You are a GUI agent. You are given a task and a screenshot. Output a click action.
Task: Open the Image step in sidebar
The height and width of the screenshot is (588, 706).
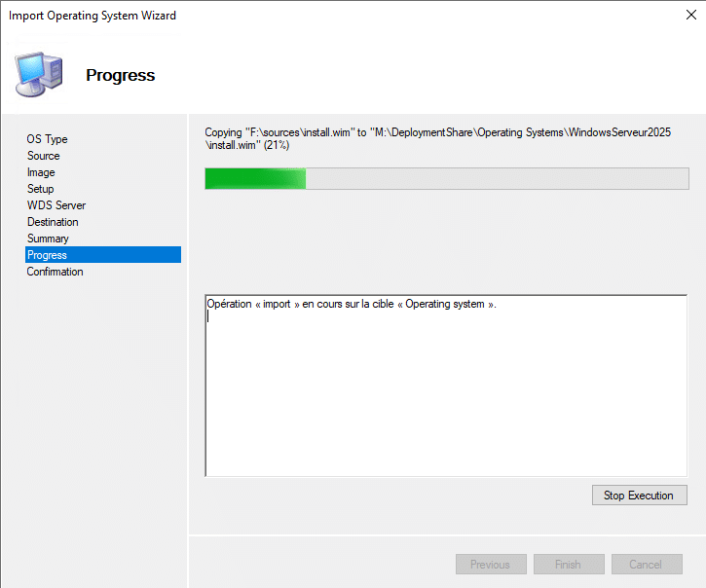pyautogui.click(x=41, y=172)
